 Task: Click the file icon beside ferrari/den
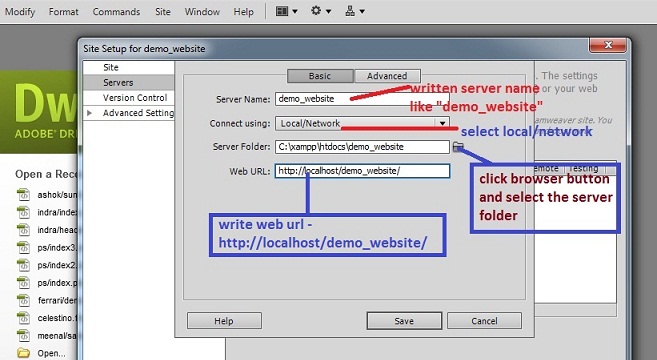pyautogui.click(x=23, y=300)
